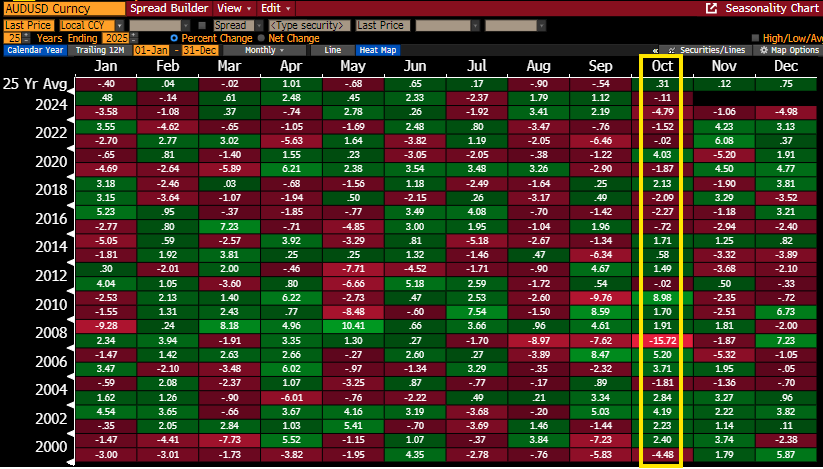
Task: Click the red -15.72 October 2008 cell
Action: point(661,341)
